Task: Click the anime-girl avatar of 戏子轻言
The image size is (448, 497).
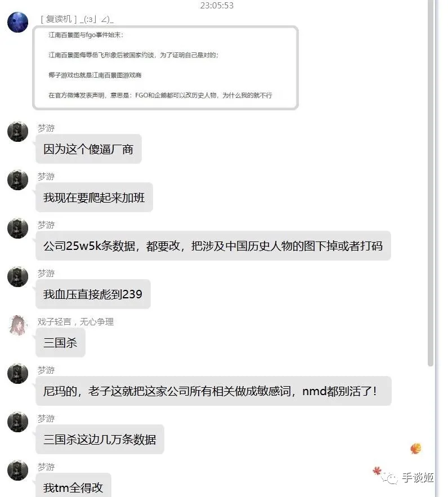Action: pyautogui.click(x=18, y=325)
